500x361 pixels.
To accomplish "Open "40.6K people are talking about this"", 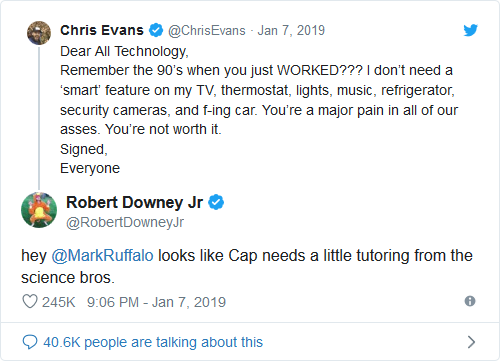I will [153, 342].
